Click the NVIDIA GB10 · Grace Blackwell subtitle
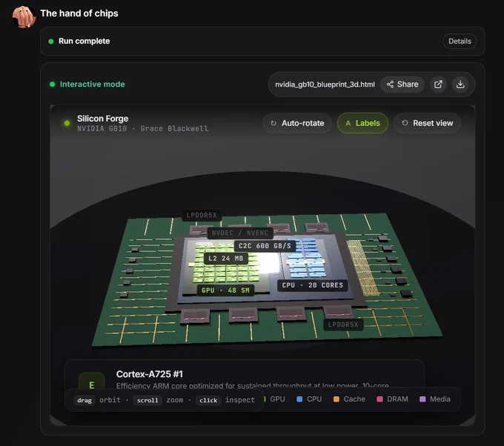 coord(142,128)
